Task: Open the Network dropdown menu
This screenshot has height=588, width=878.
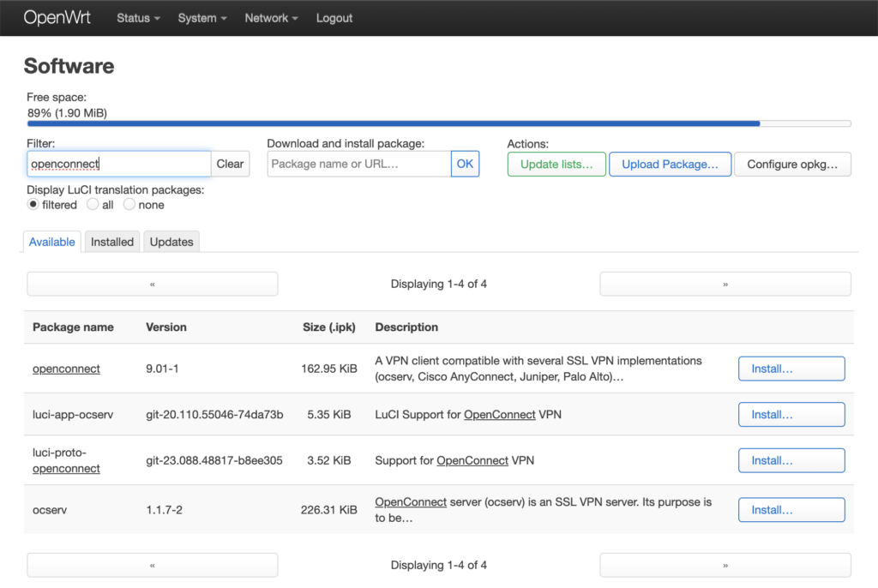Action: click(271, 18)
